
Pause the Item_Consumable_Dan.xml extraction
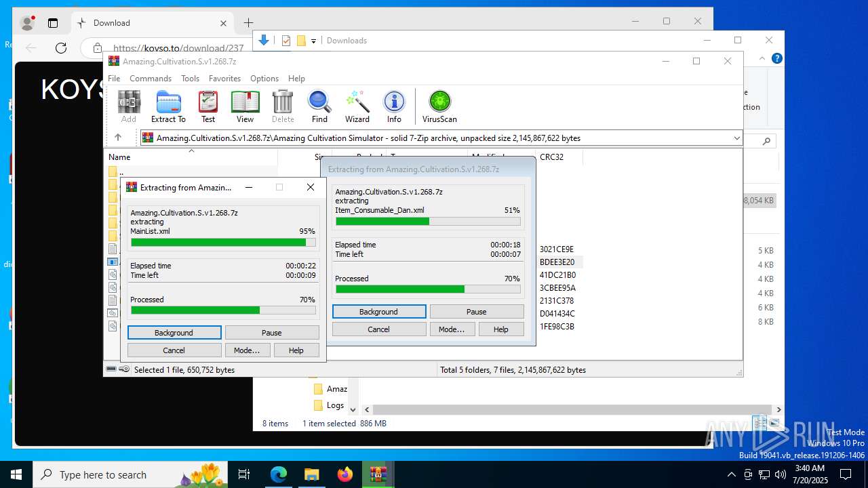(x=477, y=312)
